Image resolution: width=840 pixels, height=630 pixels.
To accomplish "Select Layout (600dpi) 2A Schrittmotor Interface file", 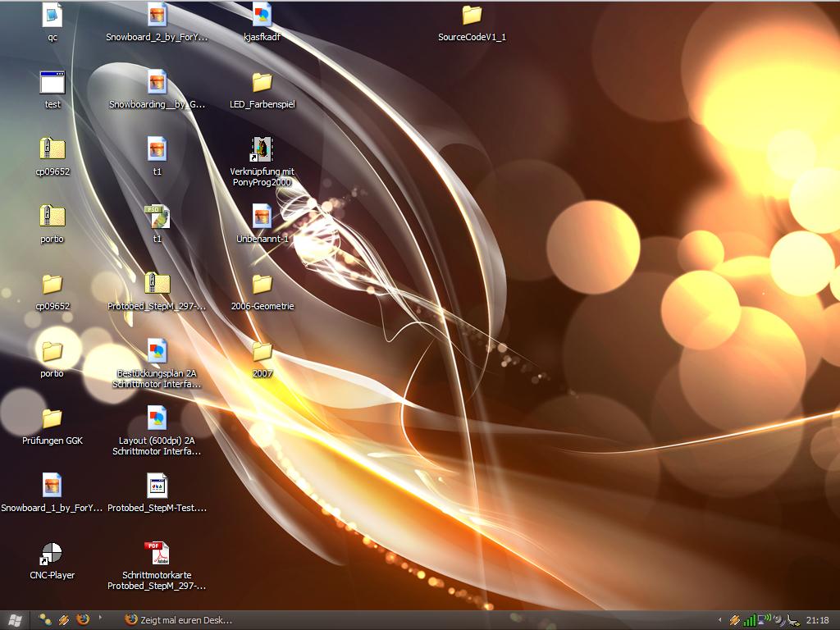I will pyautogui.click(x=157, y=418).
